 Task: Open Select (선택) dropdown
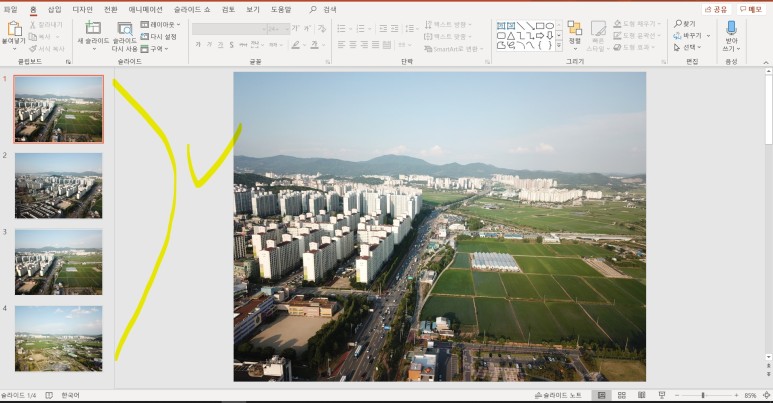click(x=686, y=47)
